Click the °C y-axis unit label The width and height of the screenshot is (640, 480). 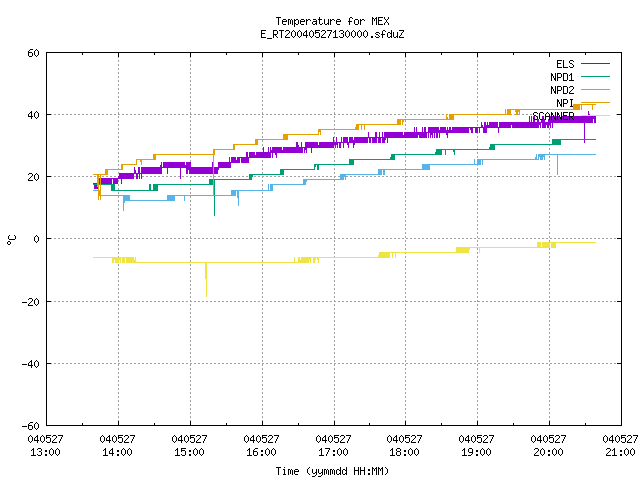pyautogui.click(x=11, y=240)
